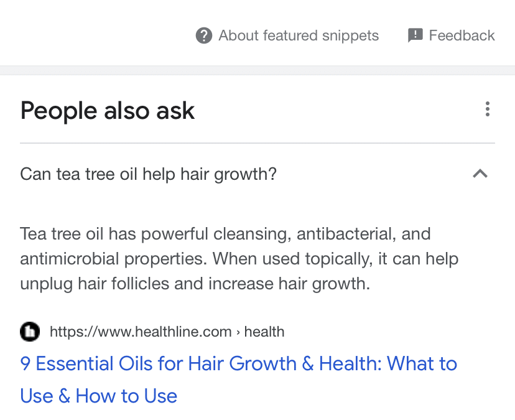Open the three-dot more options menu
The width and height of the screenshot is (515, 420).
click(487, 110)
